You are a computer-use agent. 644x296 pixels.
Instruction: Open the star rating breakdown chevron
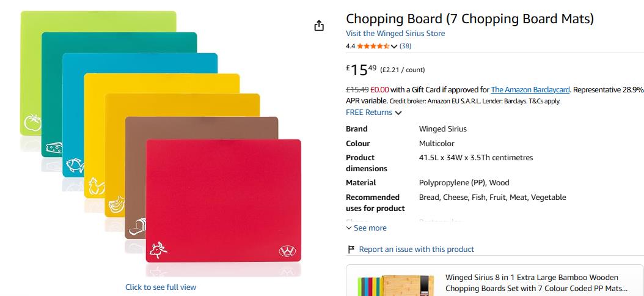[394, 46]
